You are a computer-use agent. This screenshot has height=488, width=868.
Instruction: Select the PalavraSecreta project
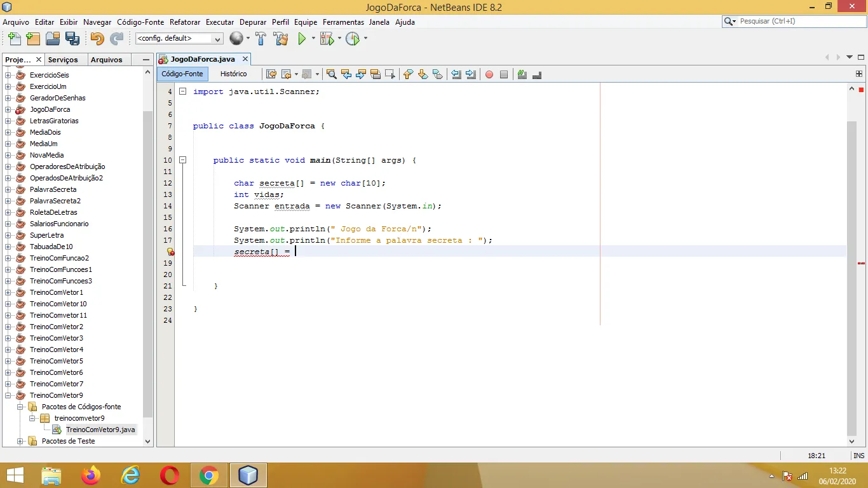(x=53, y=189)
